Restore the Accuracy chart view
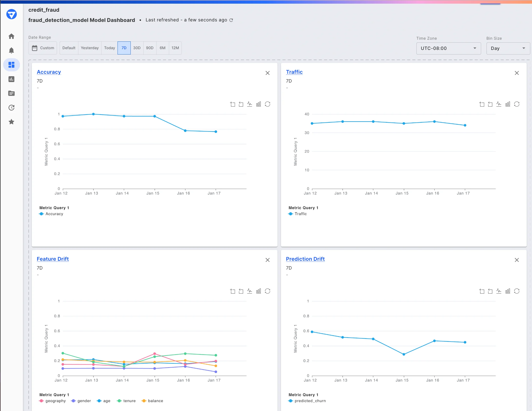The image size is (532, 411). click(267, 104)
